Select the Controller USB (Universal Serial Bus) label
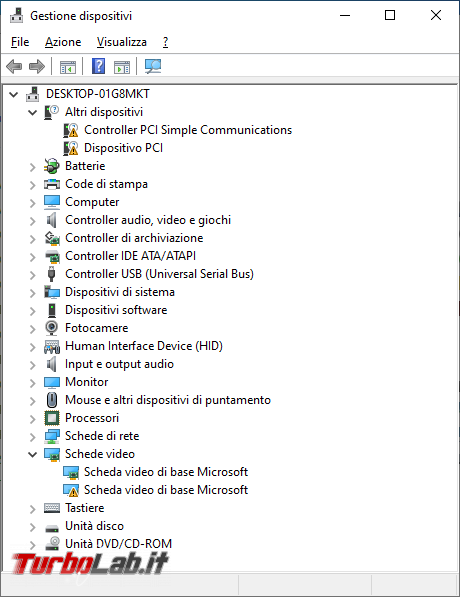 coord(159,274)
